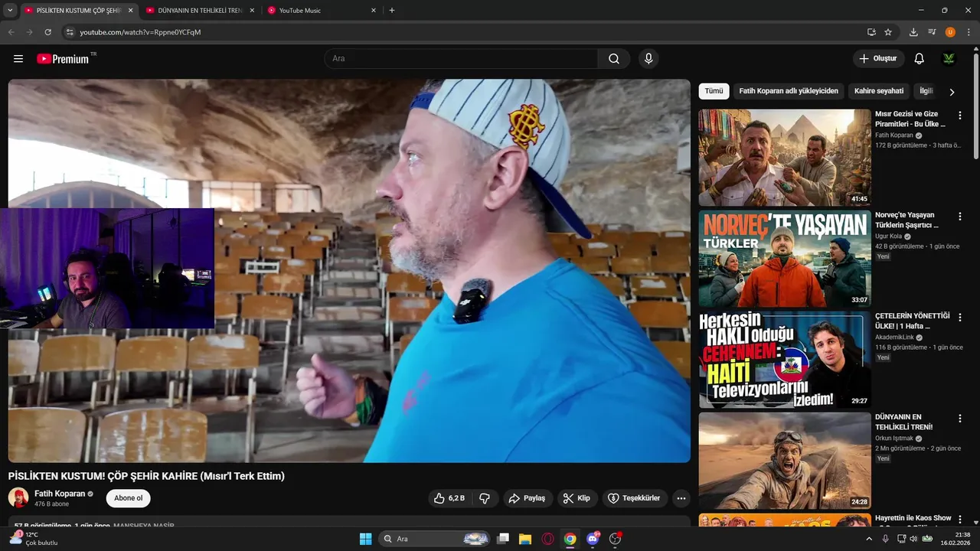The image size is (980, 551).
Task: Open options for DÜNYANIN EN TEHLİKELİ TRENİ video
Action: tap(960, 419)
